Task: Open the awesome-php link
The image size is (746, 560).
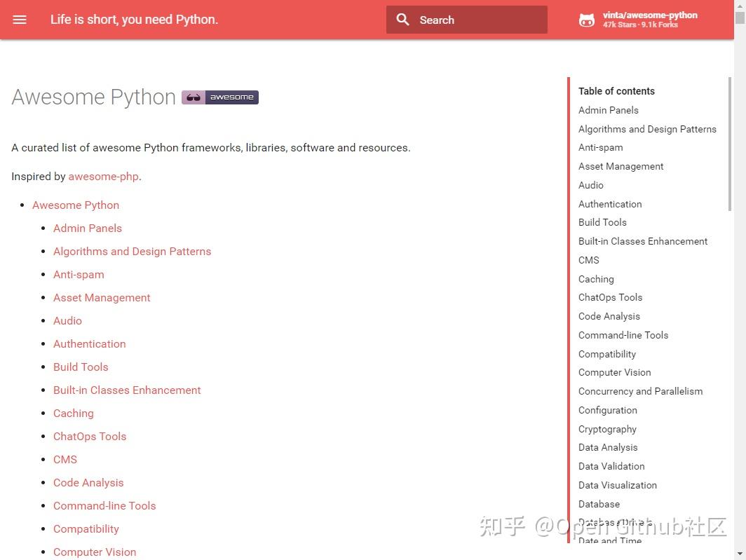Action: 103,177
